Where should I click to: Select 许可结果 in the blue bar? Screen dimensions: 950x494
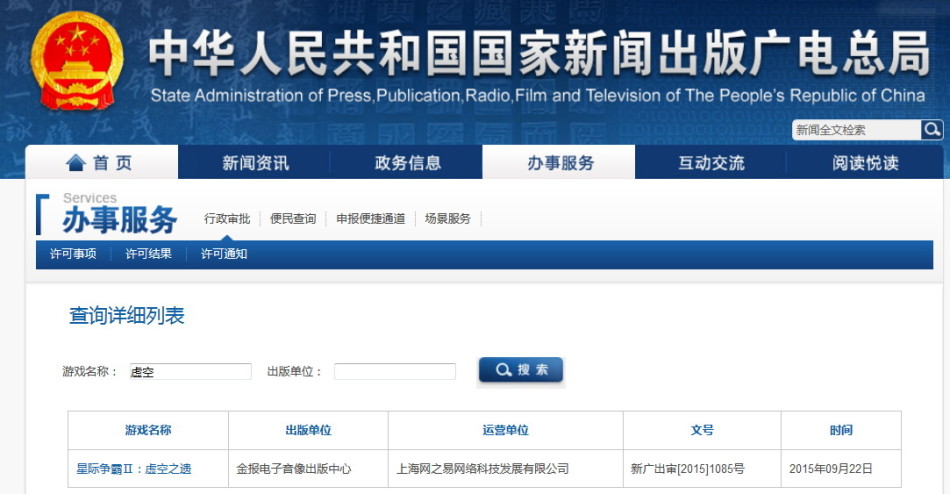(148, 254)
